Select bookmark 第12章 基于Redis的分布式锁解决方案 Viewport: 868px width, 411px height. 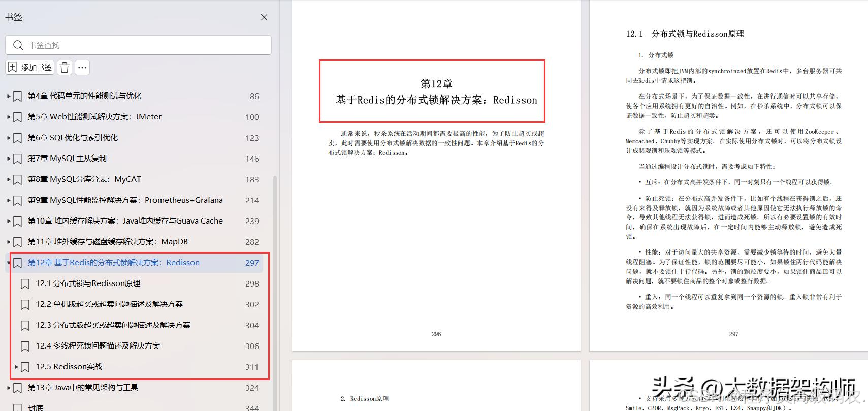[x=113, y=263]
